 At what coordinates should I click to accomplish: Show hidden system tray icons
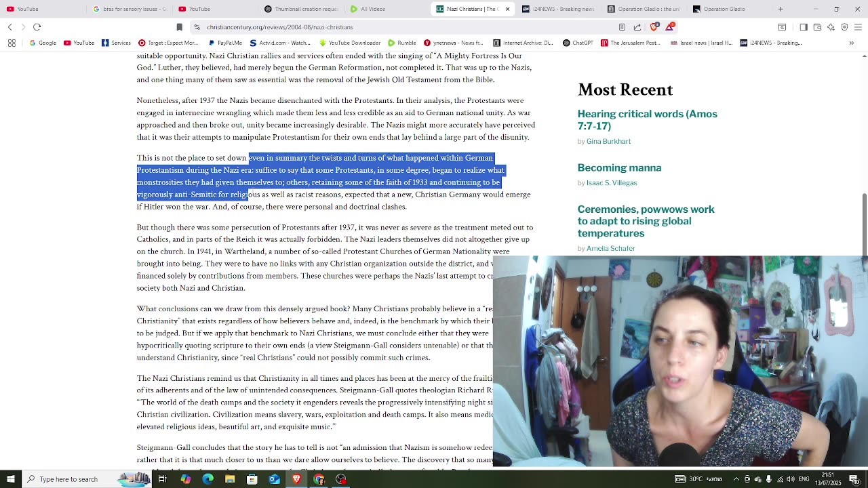[736, 479]
